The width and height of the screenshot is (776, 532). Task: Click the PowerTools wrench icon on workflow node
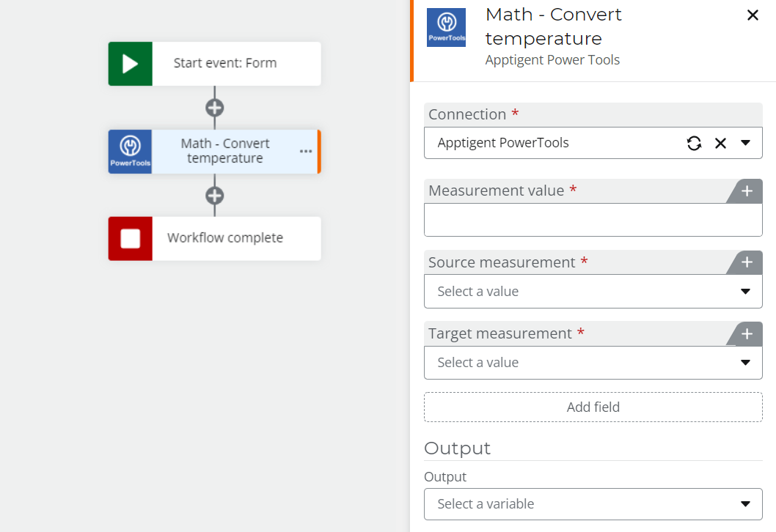(131, 152)
